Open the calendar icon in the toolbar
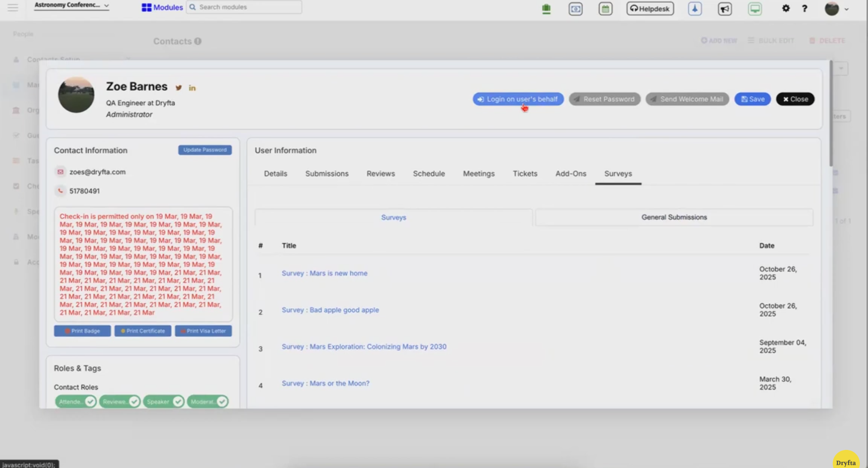 (605, 9)
